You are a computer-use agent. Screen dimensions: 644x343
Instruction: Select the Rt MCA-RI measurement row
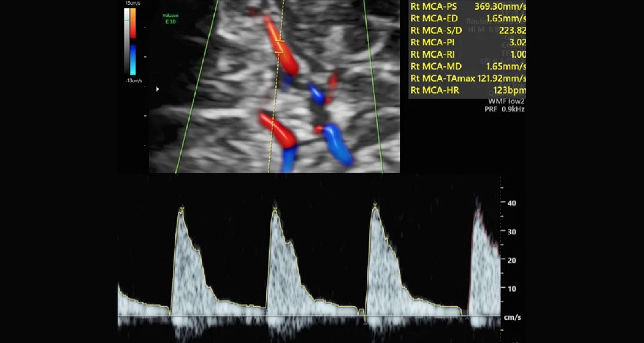[x=468, y=55]
